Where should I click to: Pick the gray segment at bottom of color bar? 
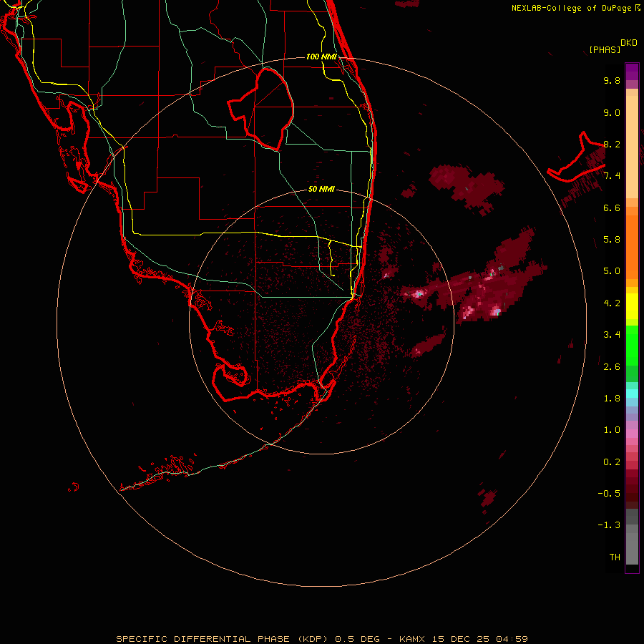[x=632, y=543]
